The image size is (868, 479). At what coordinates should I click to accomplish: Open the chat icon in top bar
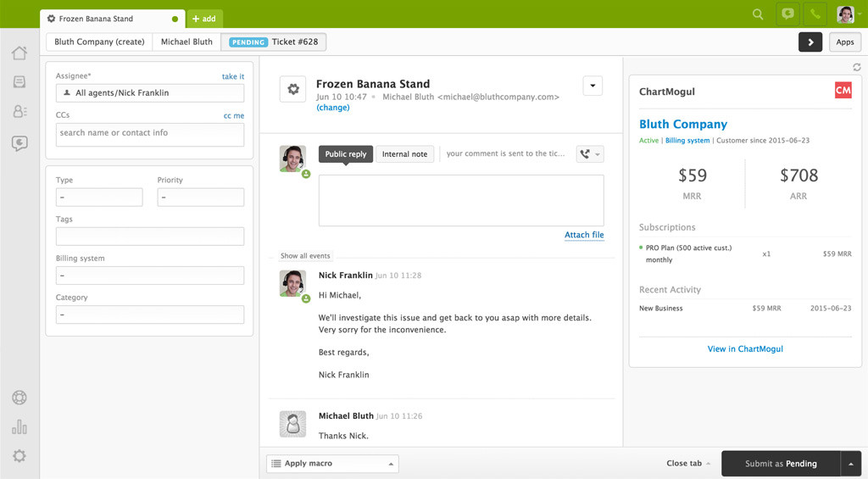tap(787, 14)
